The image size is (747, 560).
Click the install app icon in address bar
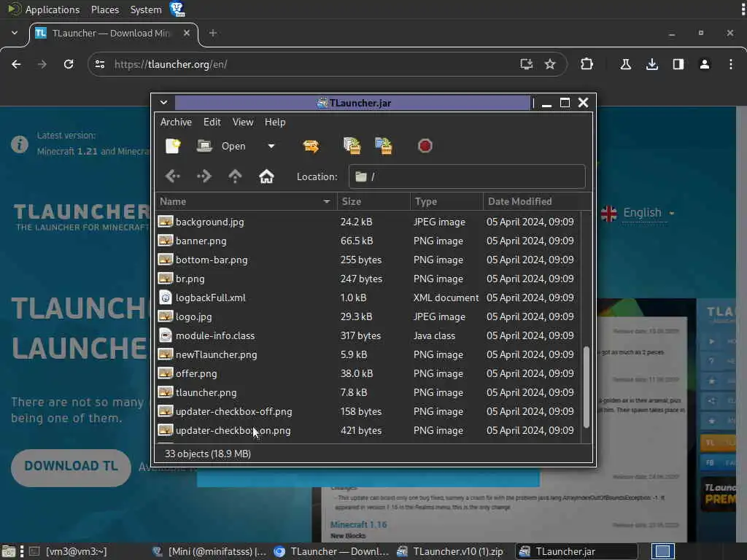(526, 64)
